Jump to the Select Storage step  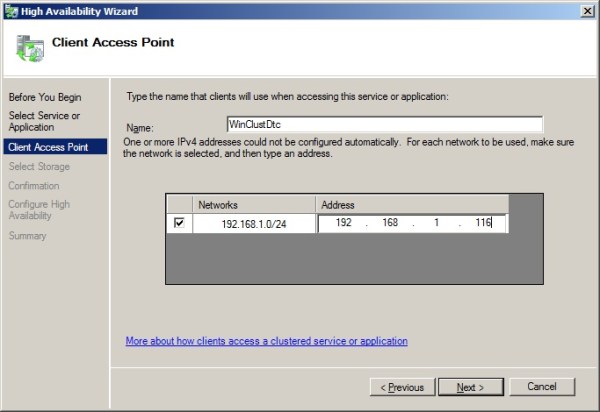tap(39, 166)
